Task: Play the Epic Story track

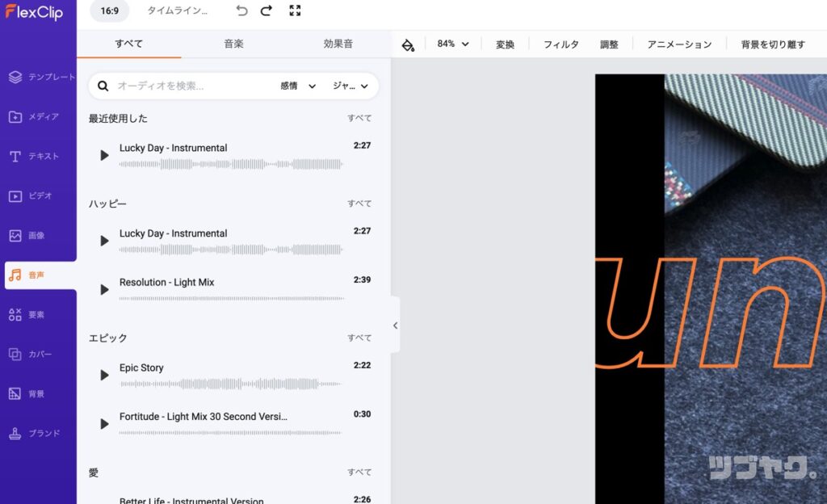Action: [x=104, y=375]
